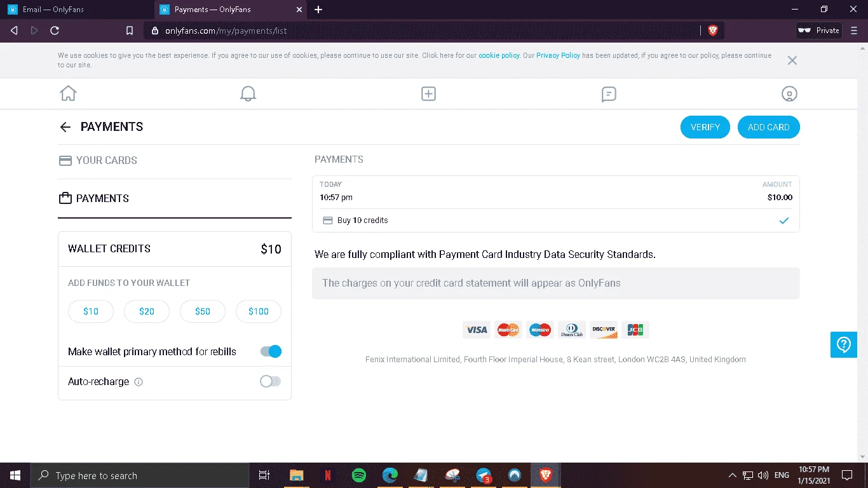This screenshot has width=868, height=488.
Task: Open NordVPN from taskbar
Action: (x=515, y=475)
